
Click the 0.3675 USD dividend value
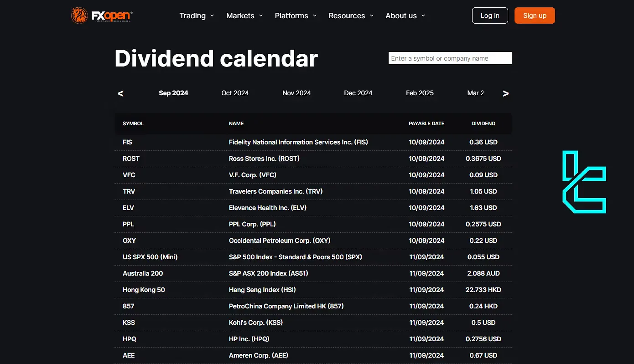[483, 159]
